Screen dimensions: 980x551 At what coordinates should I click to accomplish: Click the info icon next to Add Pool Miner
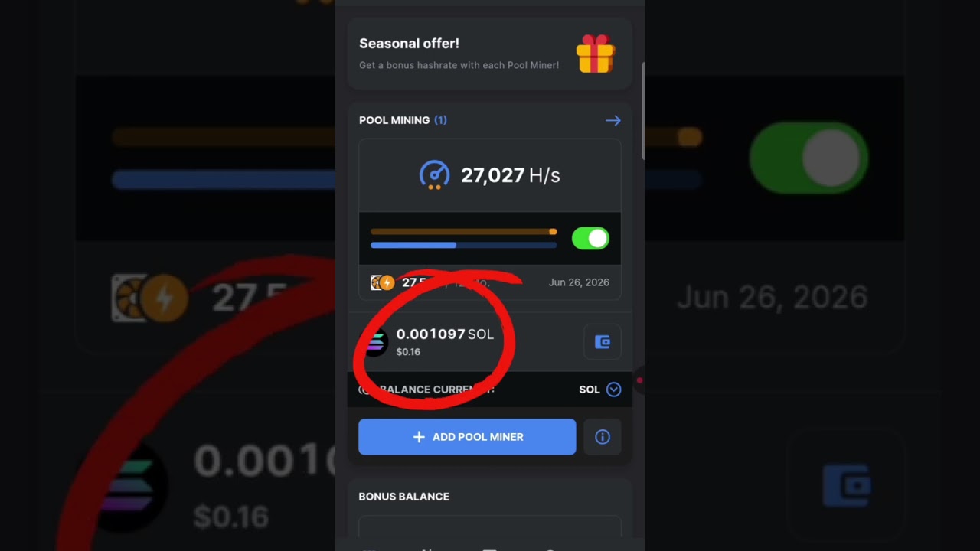coord(603,437)
